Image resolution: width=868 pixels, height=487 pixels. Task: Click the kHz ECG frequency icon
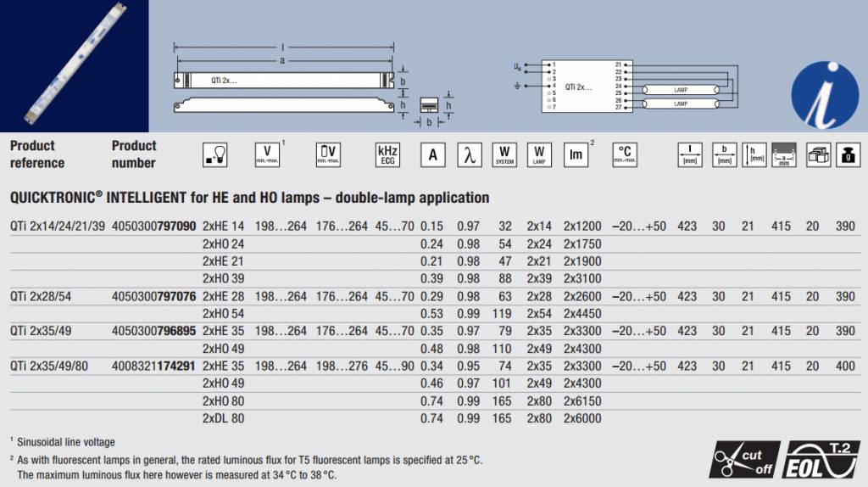coord(387,154)
